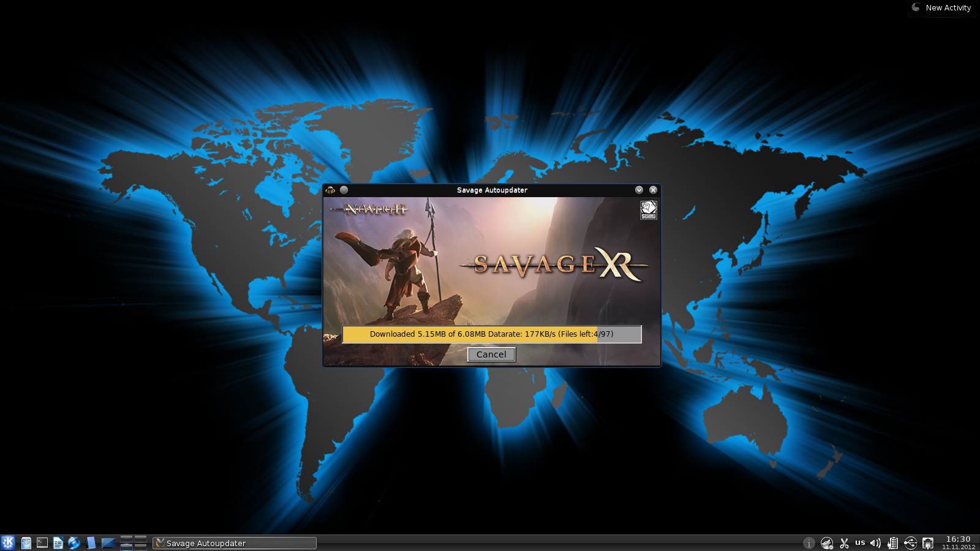Launch the document editor panel icon
This screenshot has width=980, height=551.
58,543
